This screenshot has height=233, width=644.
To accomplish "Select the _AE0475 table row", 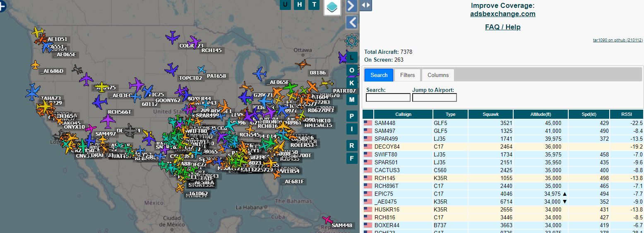I will 503,202.
